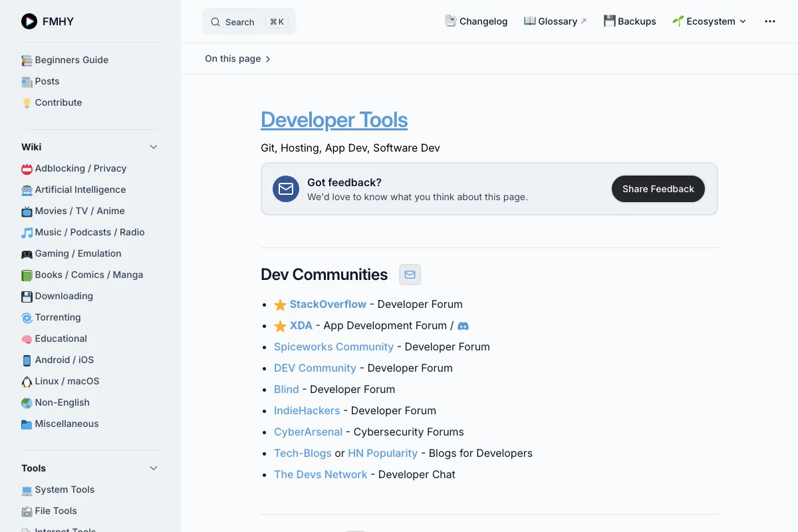Click the Android / iOS phone icon
Screen dimensions: 798x532
(x=27, y=360)
